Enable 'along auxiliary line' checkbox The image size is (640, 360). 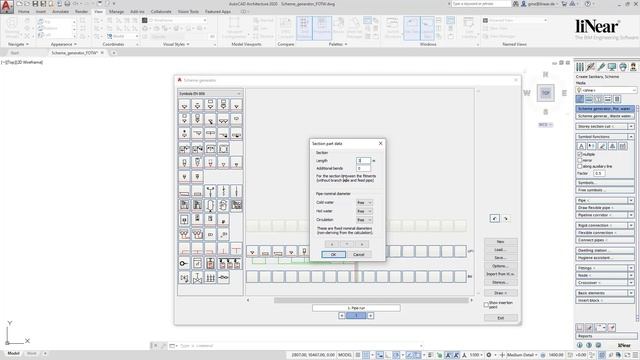580,167
